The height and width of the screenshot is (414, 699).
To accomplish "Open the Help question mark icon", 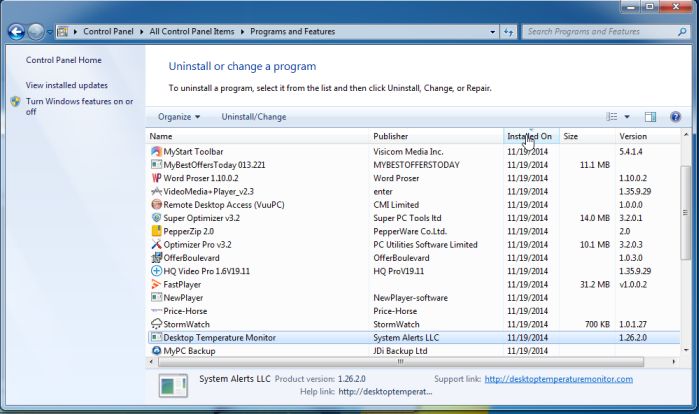I will 675,117.
